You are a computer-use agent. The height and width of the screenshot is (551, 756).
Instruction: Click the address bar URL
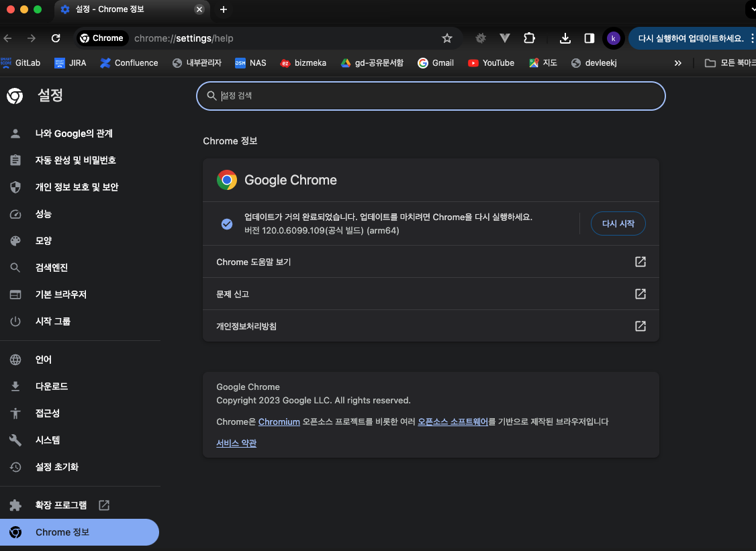click(184, 38)
